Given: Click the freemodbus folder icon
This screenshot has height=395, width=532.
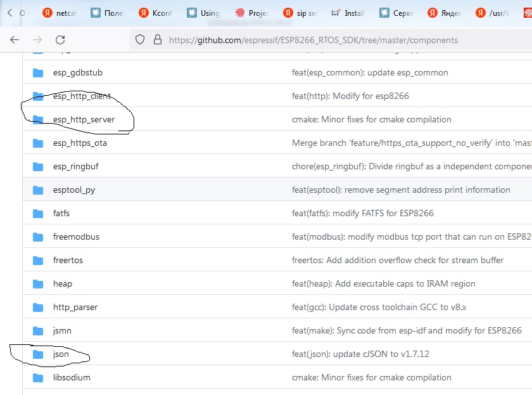Looking at the screenshot, I should tap(38, 236).
